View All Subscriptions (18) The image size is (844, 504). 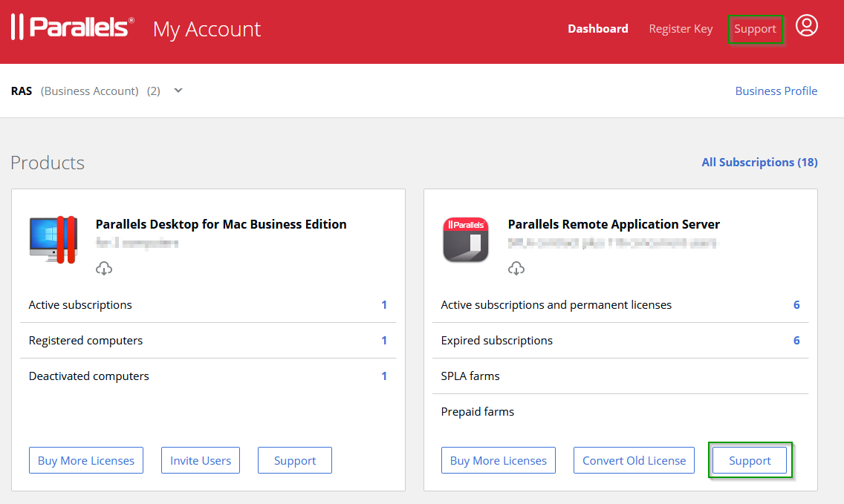coord(759,162)
